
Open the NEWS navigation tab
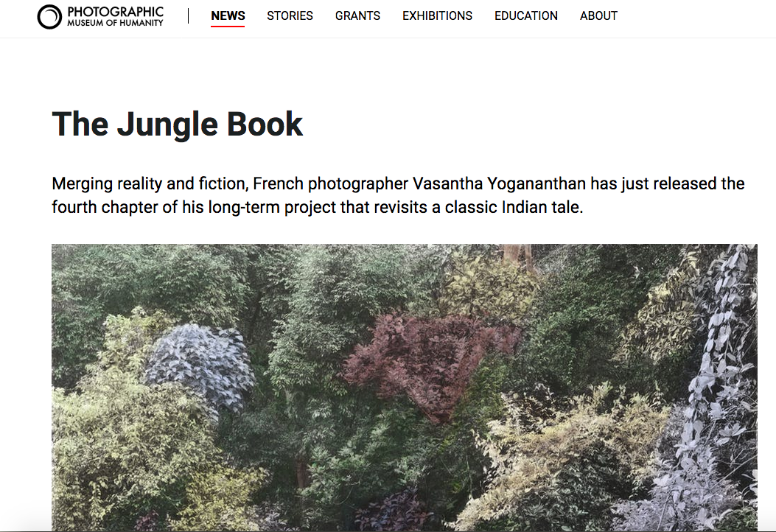(228, 15)
